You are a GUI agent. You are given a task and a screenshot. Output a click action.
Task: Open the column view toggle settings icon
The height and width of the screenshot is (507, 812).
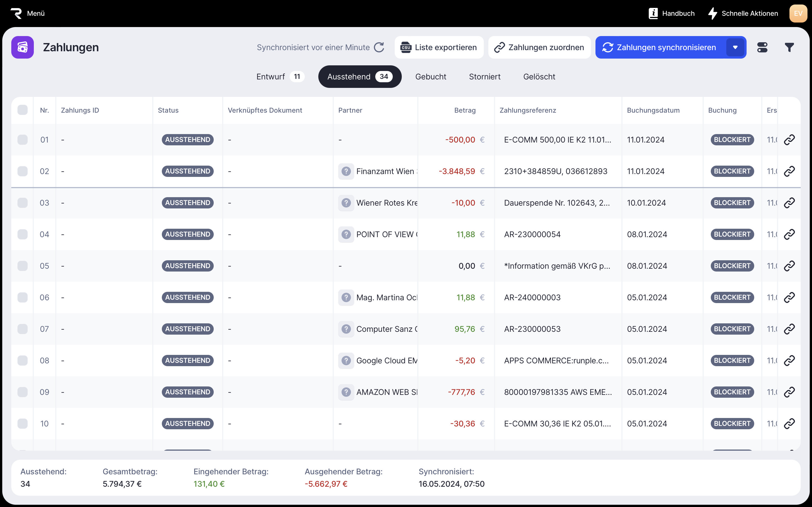[762, 47]
